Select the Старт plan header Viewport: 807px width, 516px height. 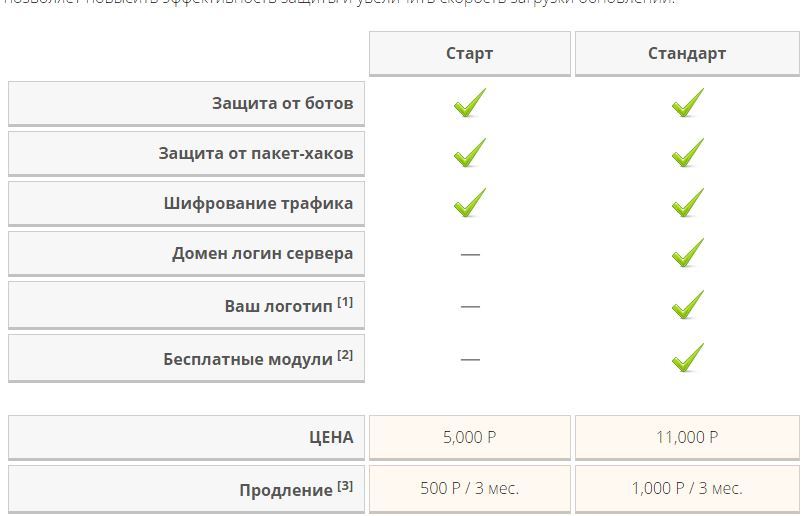pyautogui.click(x=469, y=54)
